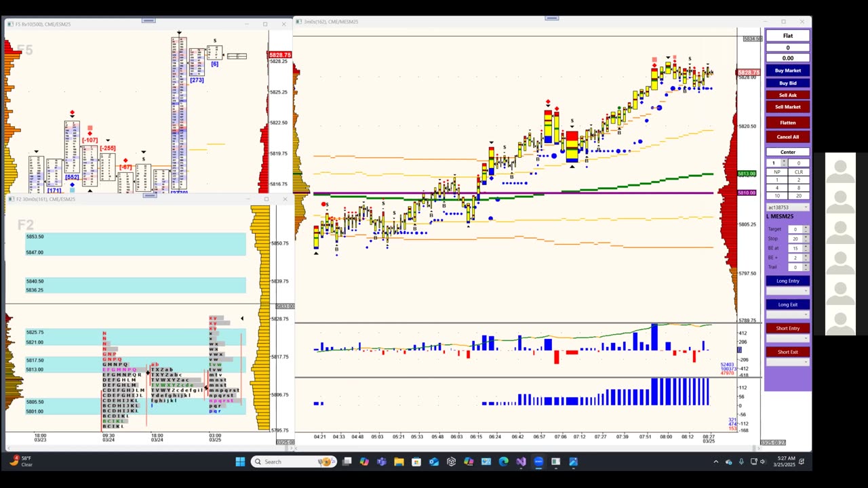Open the dropdown under Short Exit
This screenshot has width=868, height=488.
click(788, 362)
